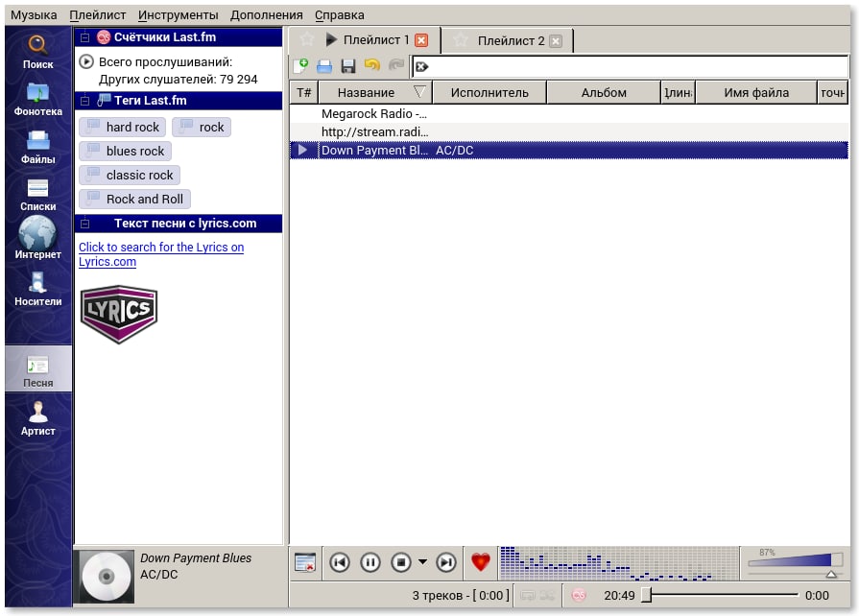The height and width of the screenshot is (616, 859).
Task: Click the playing-arrow icon on Плейлист 1 tab
Action: tap(331, 39)
